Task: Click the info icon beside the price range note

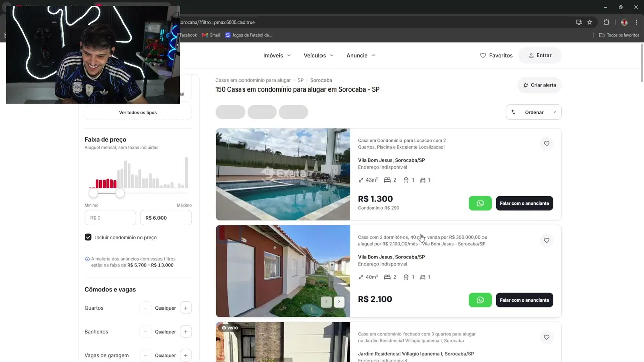Action: (x=87, y=259)
